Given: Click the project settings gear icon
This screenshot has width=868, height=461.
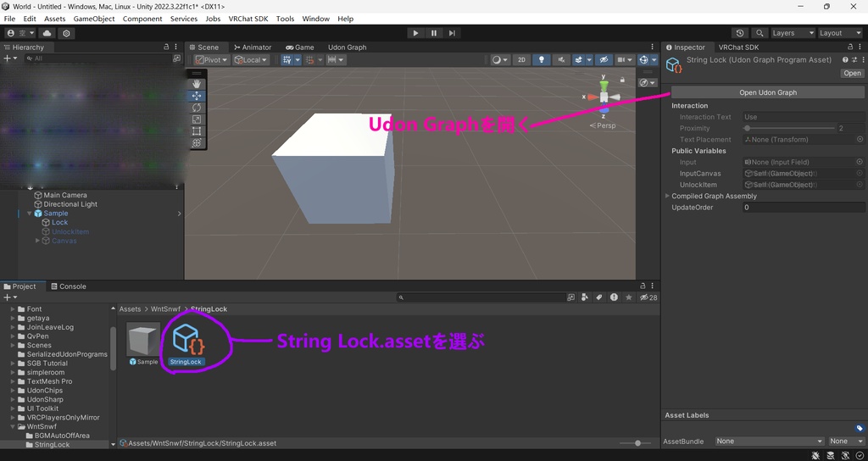Looking at the screenshot, I should [66, 33].
